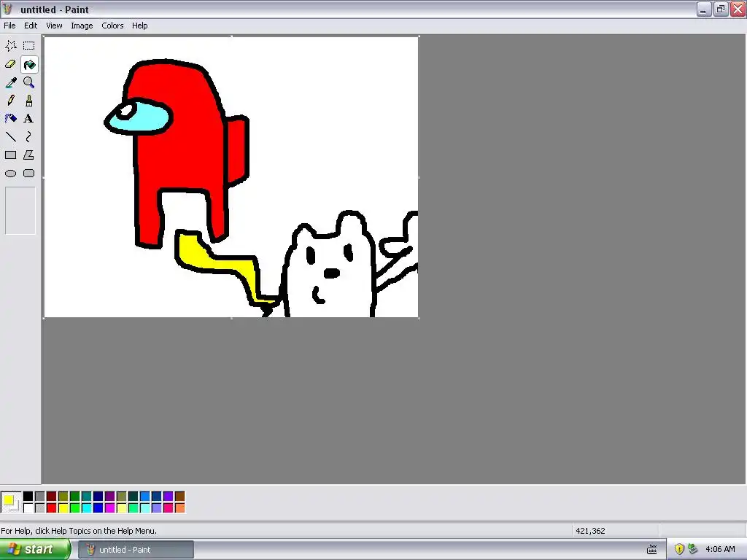
Task: Select the Text tool
Action: 29,119
